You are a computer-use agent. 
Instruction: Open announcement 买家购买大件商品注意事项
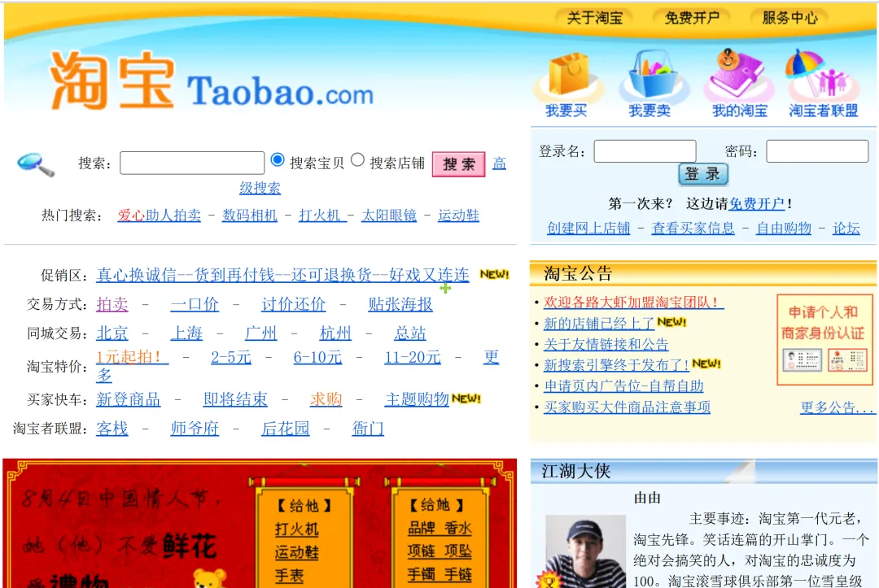(x=627, y=407)
